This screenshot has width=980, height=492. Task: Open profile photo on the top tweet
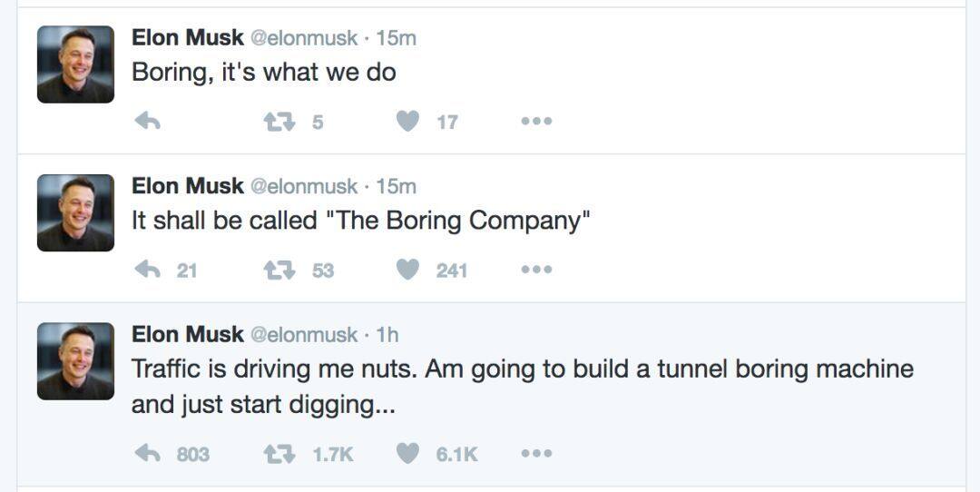pos(75,64)
